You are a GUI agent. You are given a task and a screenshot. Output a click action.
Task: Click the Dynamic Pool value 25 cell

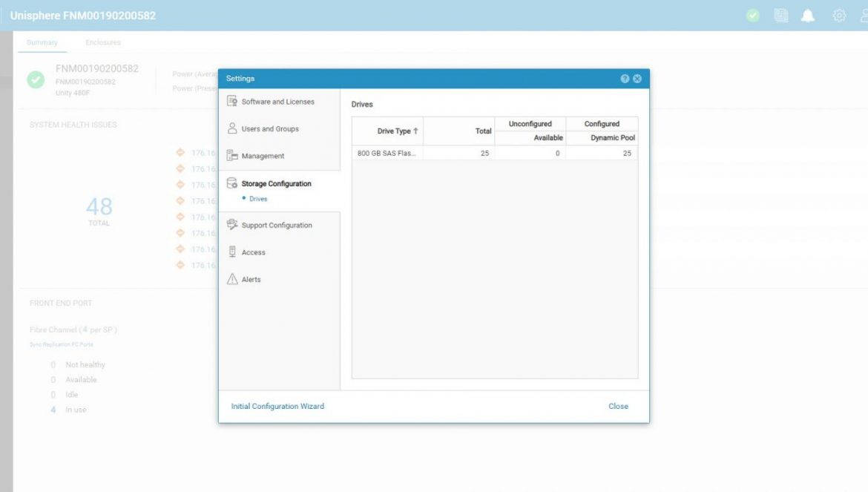[602, 154]
